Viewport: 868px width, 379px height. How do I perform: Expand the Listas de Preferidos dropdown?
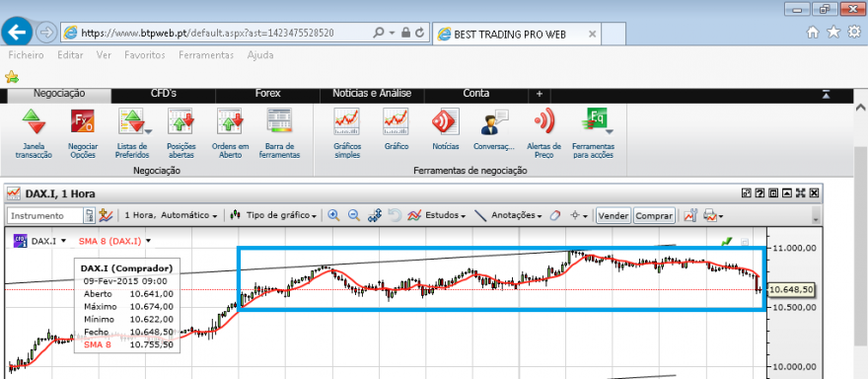148,132
